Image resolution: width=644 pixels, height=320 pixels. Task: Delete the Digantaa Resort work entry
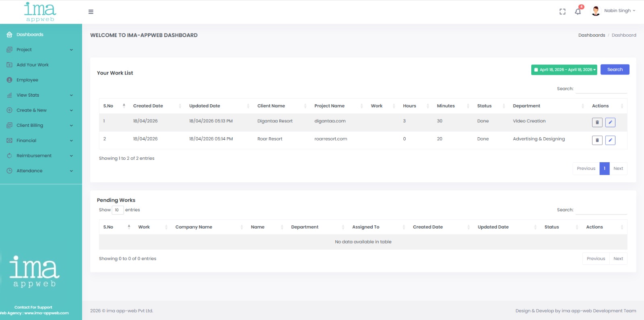point(597,122)
